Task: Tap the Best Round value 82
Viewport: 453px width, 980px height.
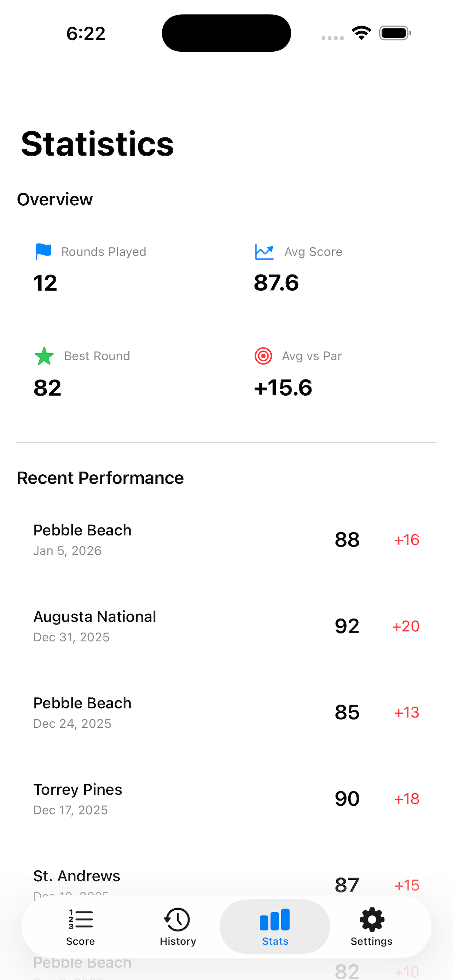Action: pos(47,388)
